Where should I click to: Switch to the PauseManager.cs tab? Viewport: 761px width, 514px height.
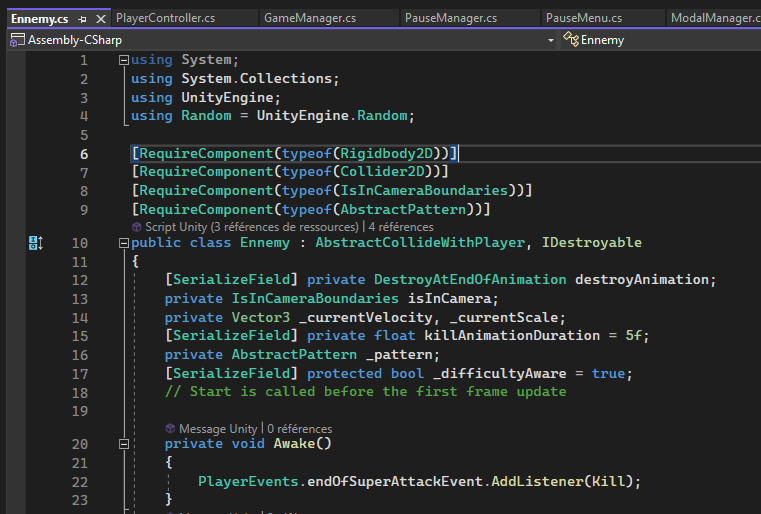coord(450,18)
